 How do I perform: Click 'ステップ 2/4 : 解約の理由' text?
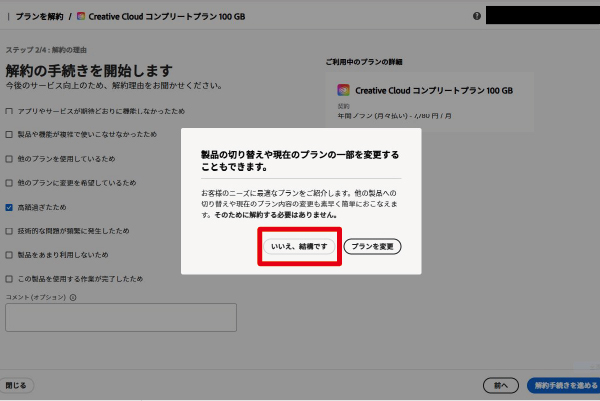pyautogui.click(x=46, y=50)
